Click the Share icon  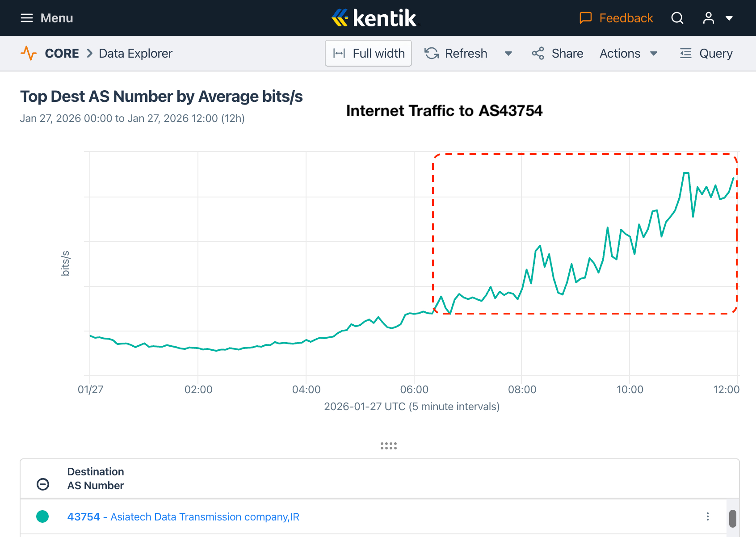(x=538, y=53)
